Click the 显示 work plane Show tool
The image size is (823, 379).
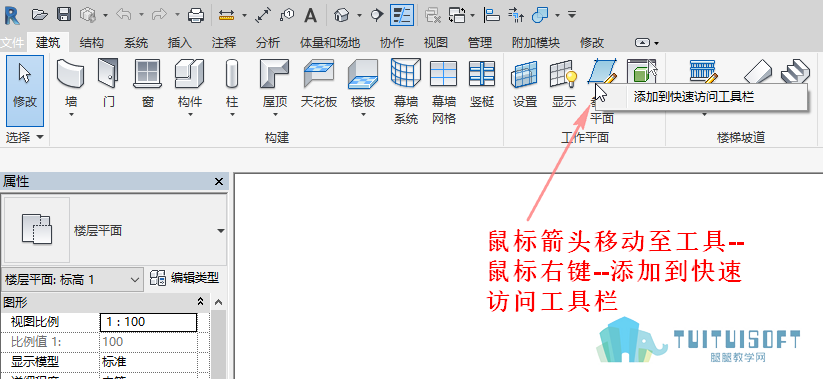pos(564,84)
